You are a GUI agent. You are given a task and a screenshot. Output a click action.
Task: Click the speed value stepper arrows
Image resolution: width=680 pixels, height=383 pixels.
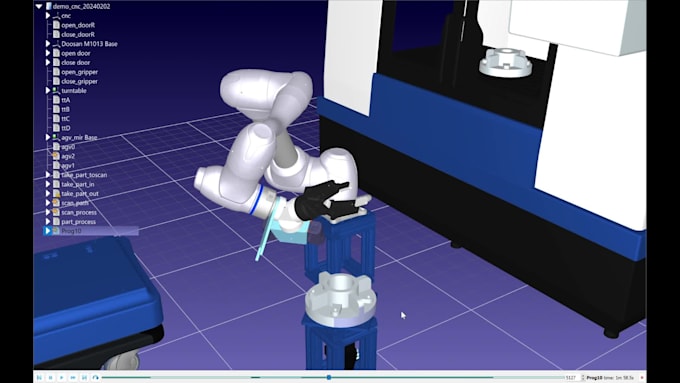click(x=583, y=378)
